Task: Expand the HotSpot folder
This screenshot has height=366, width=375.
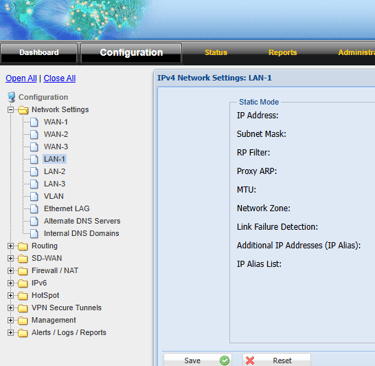Action: click(11, 295)
